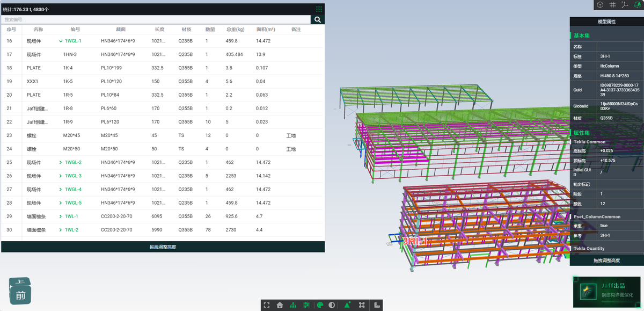This screenshot has width=644, height=311.
Task: Click M20*45 in the 编号 column
Action: tap(71, 135)
